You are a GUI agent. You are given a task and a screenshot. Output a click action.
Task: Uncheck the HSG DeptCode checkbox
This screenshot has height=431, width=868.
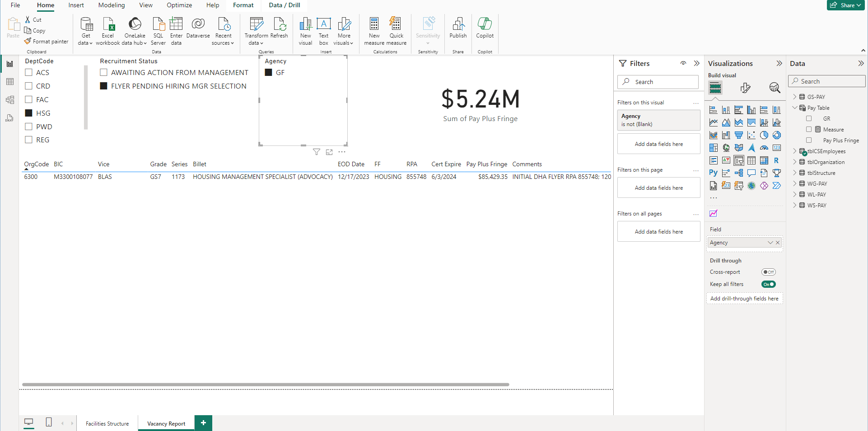[28, 113]
